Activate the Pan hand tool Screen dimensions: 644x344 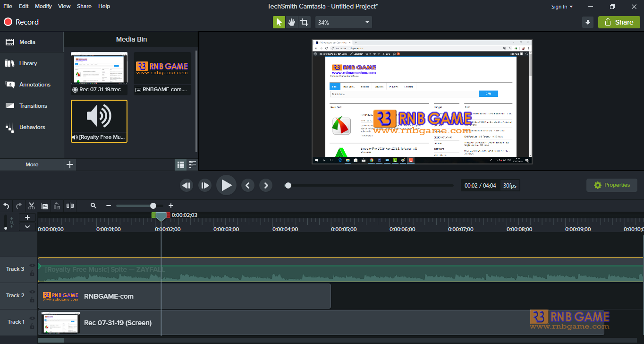292,22
